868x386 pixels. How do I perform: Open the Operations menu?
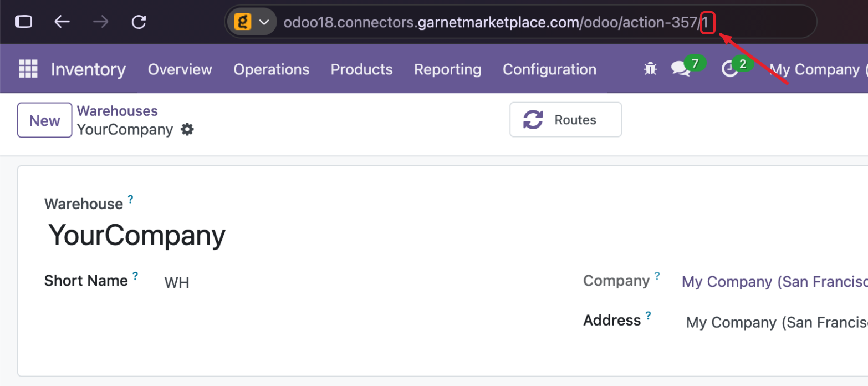click(x=271, y=69)
